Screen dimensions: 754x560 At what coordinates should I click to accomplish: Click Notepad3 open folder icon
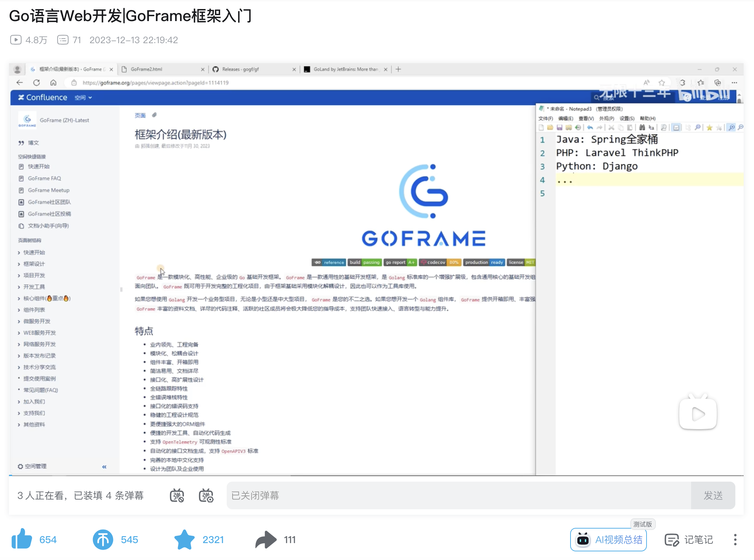(550, 127)
